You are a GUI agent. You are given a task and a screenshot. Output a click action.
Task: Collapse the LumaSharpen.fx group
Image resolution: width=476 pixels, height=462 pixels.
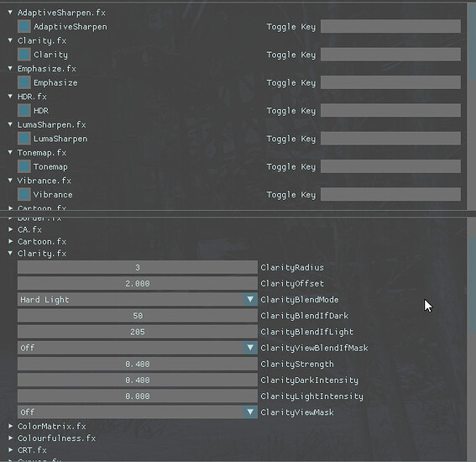10,124
